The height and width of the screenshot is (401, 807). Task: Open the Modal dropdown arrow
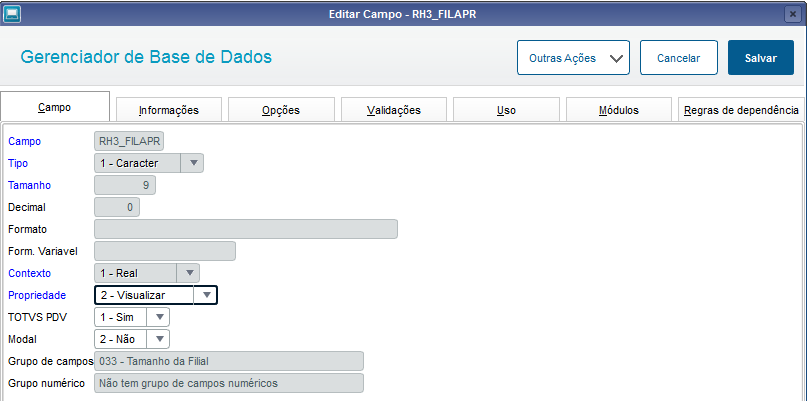click(x=159, y=339)
